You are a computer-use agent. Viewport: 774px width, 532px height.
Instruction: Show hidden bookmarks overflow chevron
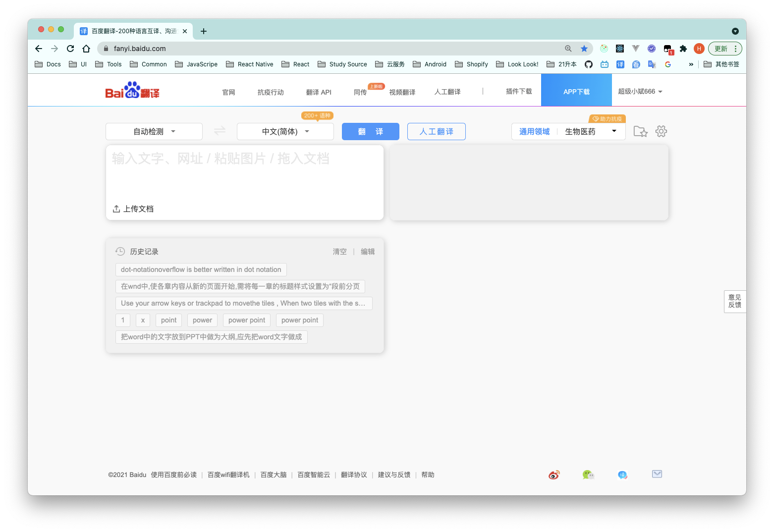(691, 64)
